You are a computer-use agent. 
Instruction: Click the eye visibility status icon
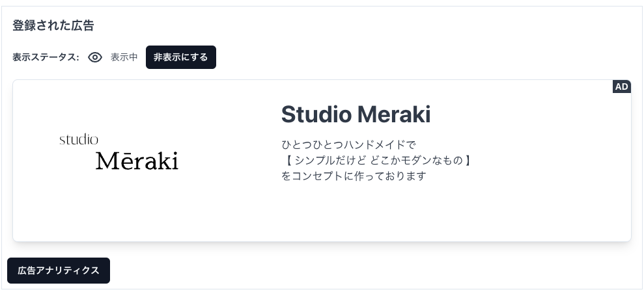pyautogui.click(x=95, y=57)
